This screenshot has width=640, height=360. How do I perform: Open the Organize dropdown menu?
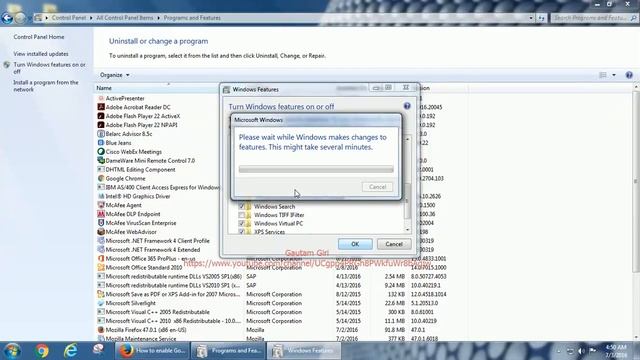click(115, 75)
